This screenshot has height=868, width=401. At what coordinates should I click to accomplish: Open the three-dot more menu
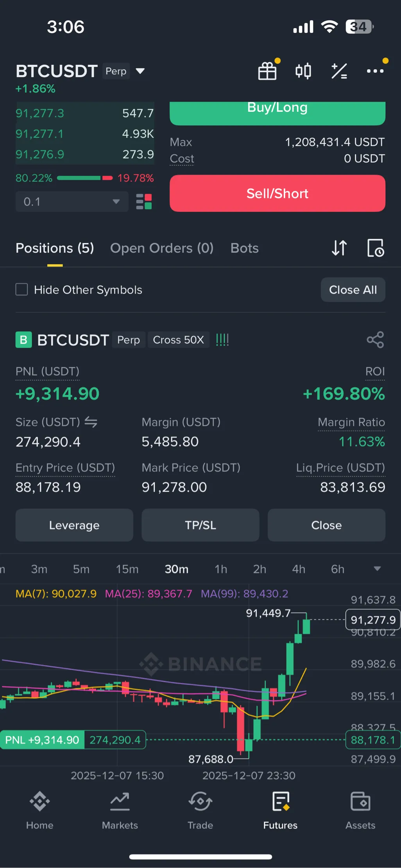[375, 71]
